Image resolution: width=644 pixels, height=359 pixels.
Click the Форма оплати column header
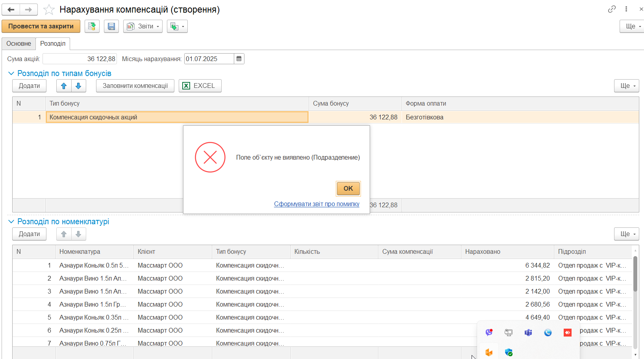pos(520,104)
